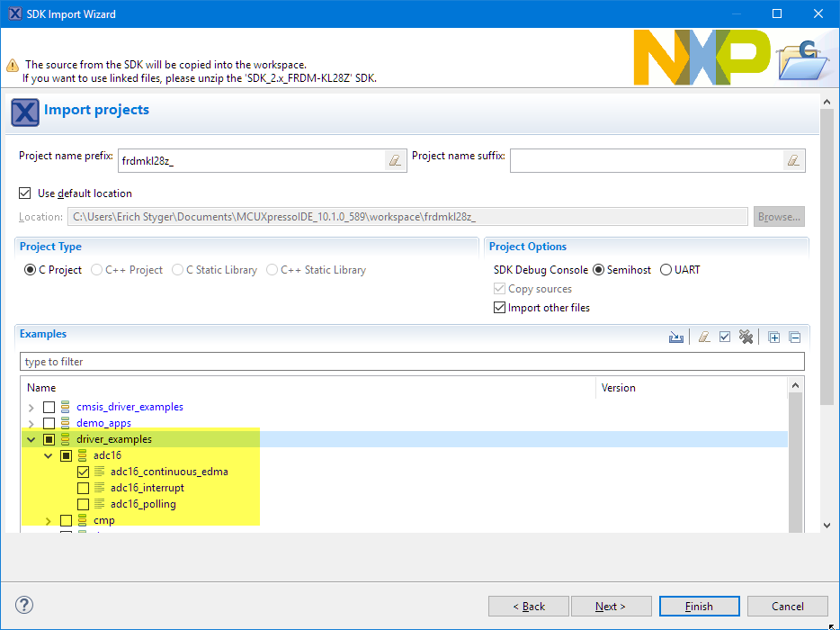
Task: Click the examples list scroll-up arrow
Action: (796, 385)
